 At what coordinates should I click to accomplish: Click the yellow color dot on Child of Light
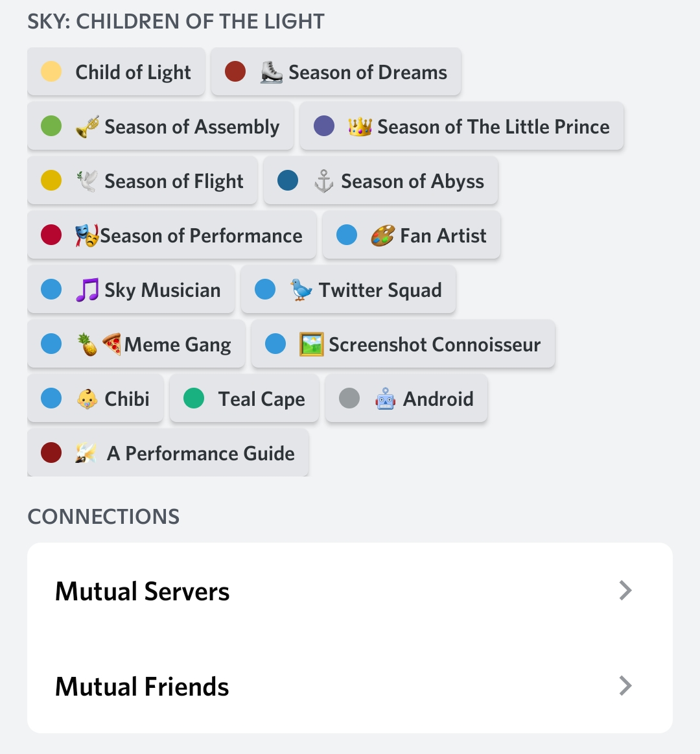pyautogui.click(x=51, y=72)
